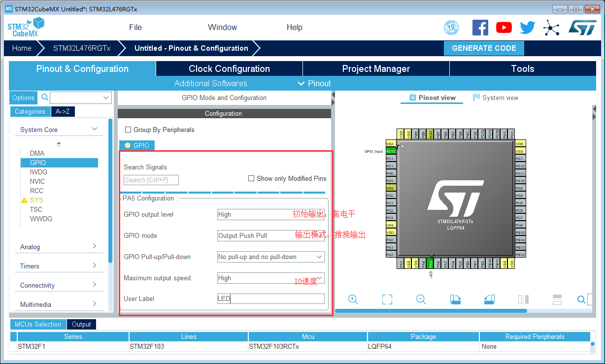605x364 pixels.
Task: Zoom out the pinout view
Action: 421,299
